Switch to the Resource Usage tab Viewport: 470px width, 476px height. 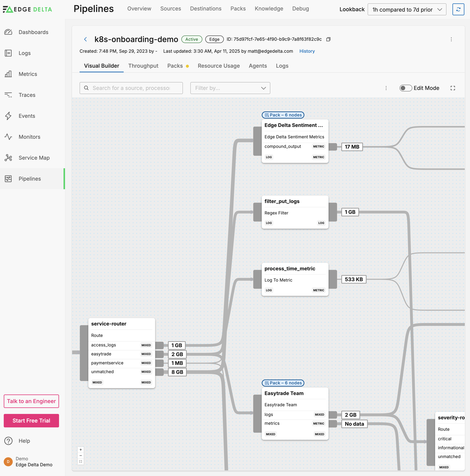click(x=219, y=66)
